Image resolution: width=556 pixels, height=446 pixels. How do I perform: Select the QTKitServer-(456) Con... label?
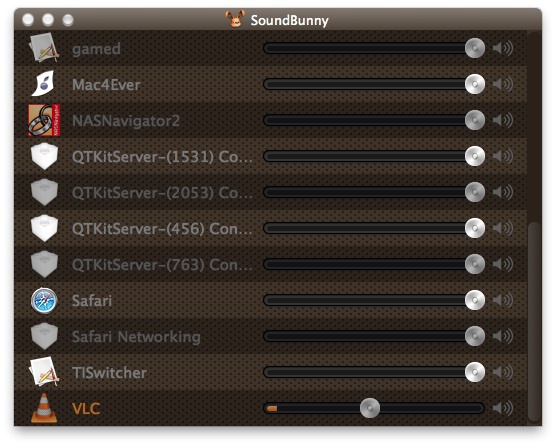[162, 229]
